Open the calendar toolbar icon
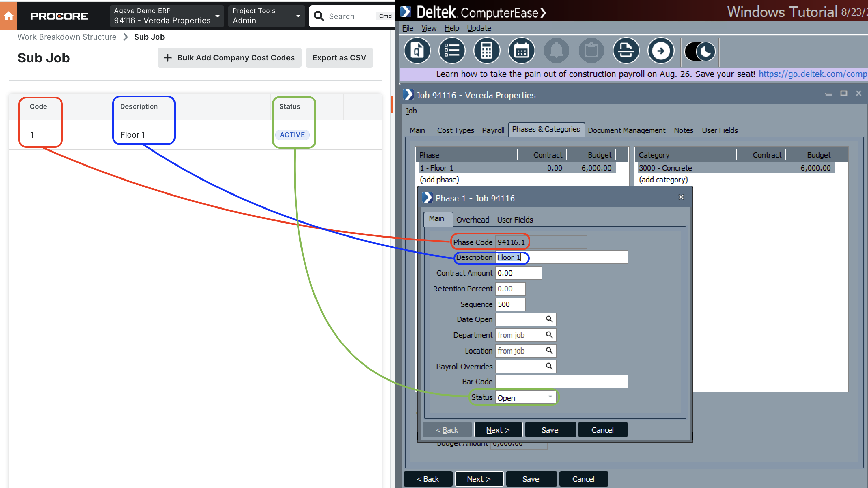 (x=521, y=51)
